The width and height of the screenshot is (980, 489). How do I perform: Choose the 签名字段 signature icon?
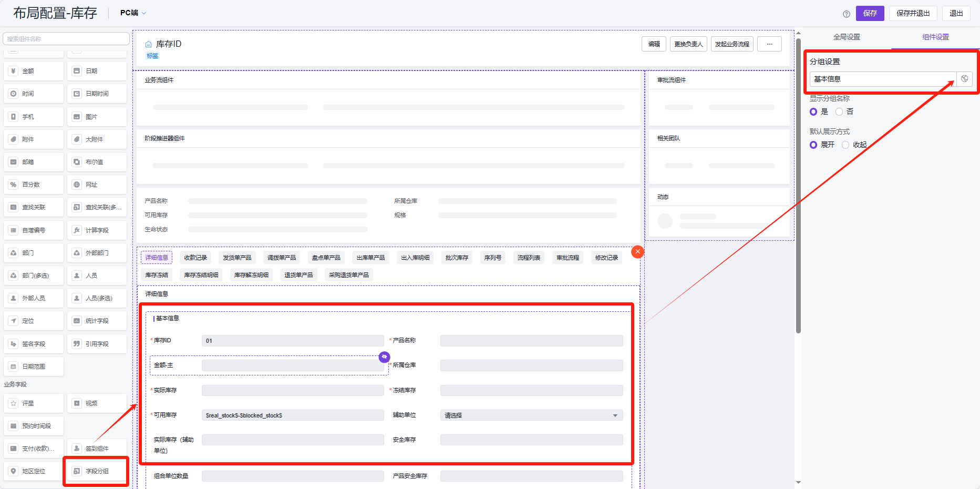tap(14, 344)
